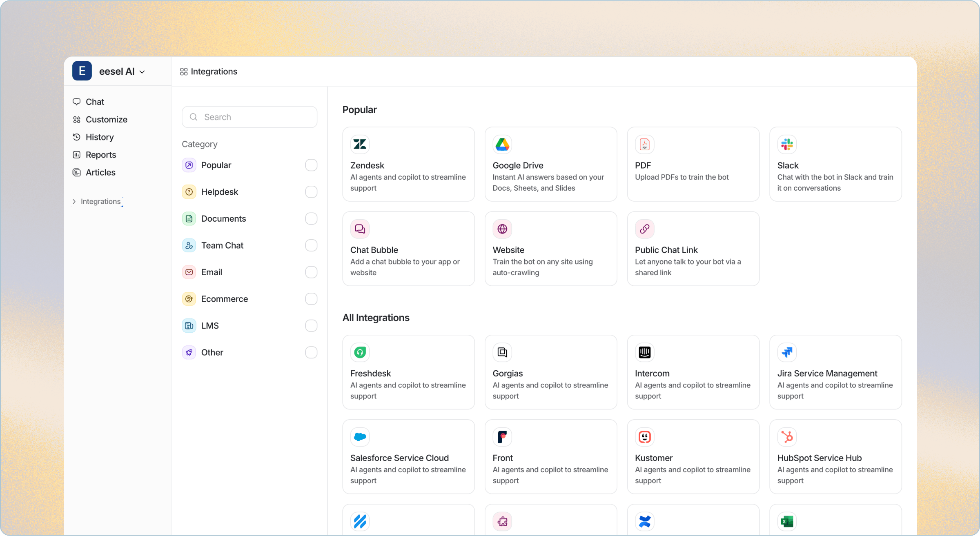980x536 pixels.
Task: Open the Jira Service Management title
Action: coord(827,374)
